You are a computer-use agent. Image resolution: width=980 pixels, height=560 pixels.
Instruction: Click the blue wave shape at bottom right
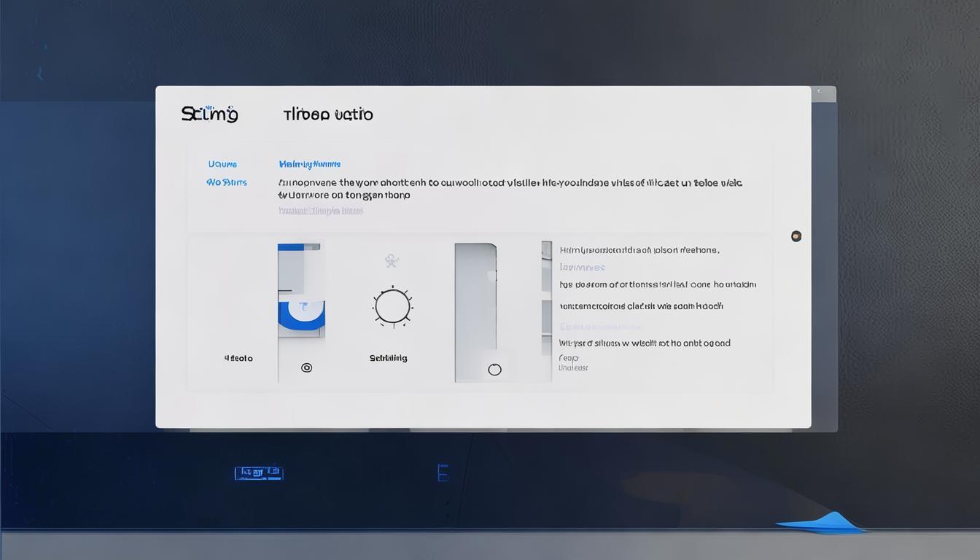pos(822,521)
